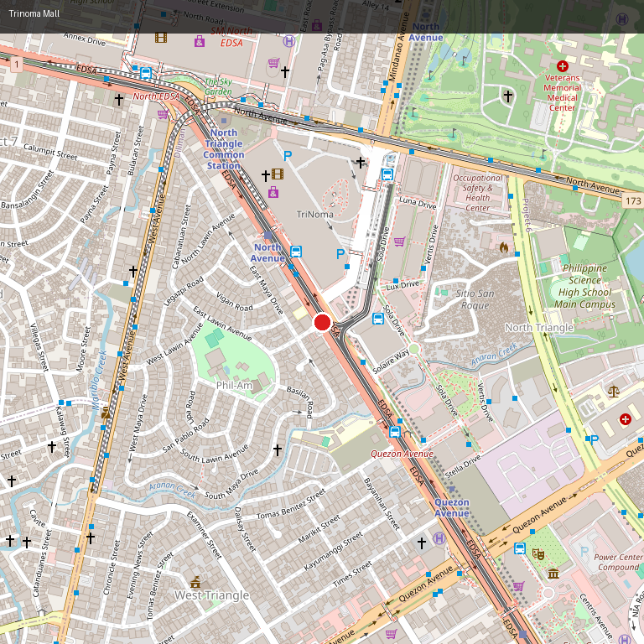Select the Luna Drive label
Image resolution: width=644 pixels, height=644 pixels.
(x=418, y=203)
